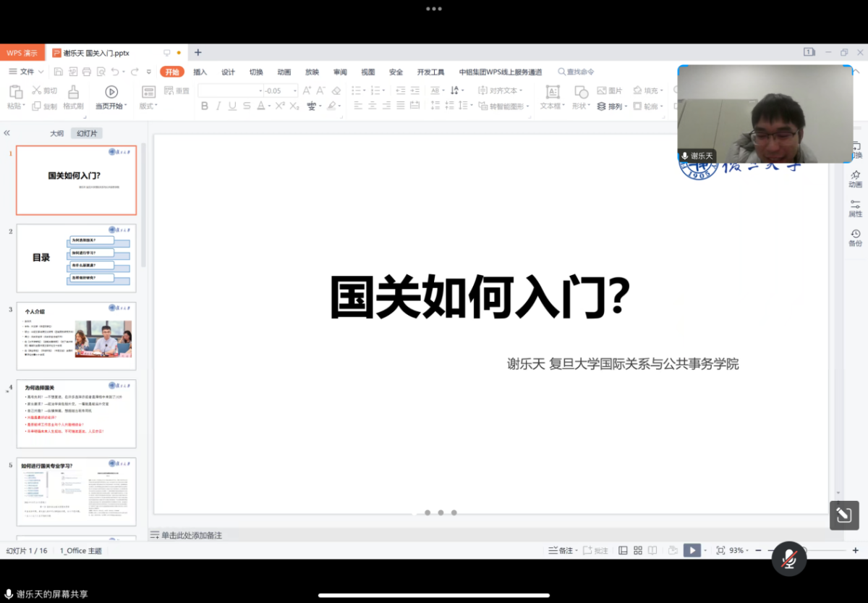Viewport: 868px width, 603px height.
Task: Switch to the 插入 ribbon tab
Action: tap(200, 72)
